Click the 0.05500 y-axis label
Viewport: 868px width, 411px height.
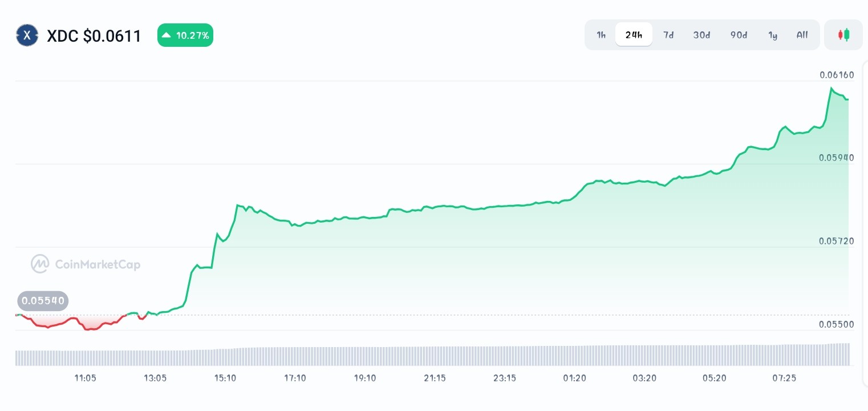(837, 324)
